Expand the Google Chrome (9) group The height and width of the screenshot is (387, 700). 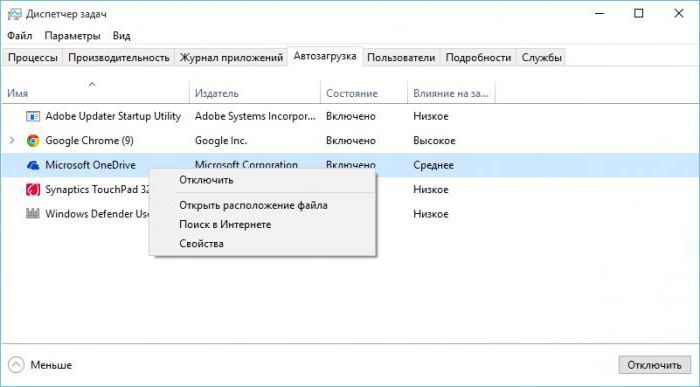12,141
